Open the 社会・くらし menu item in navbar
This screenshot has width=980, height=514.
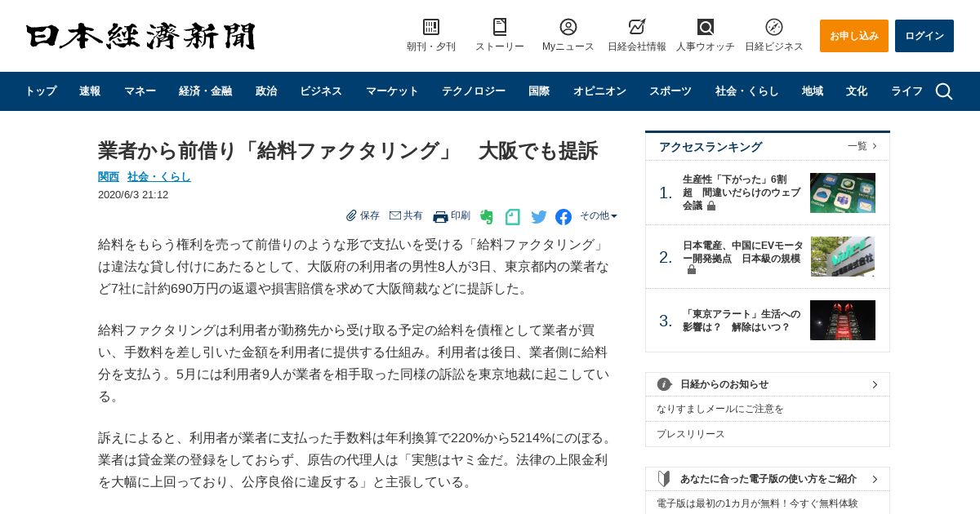[x=747, y=91]
